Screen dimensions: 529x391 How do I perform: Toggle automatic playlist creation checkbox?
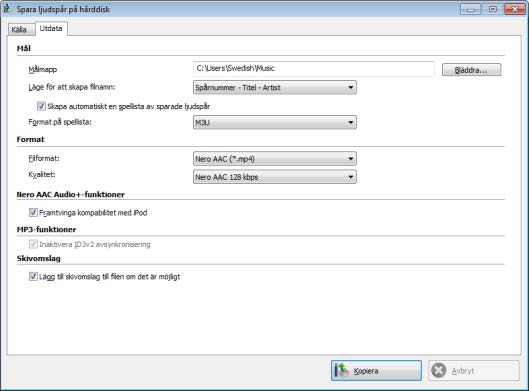tap(41, 106)
